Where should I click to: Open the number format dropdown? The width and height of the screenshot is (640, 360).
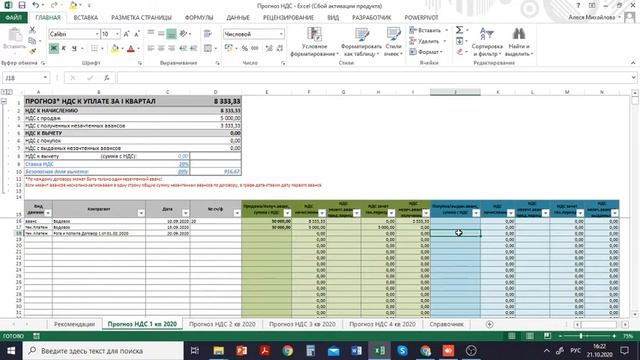(x=281, y=34)
